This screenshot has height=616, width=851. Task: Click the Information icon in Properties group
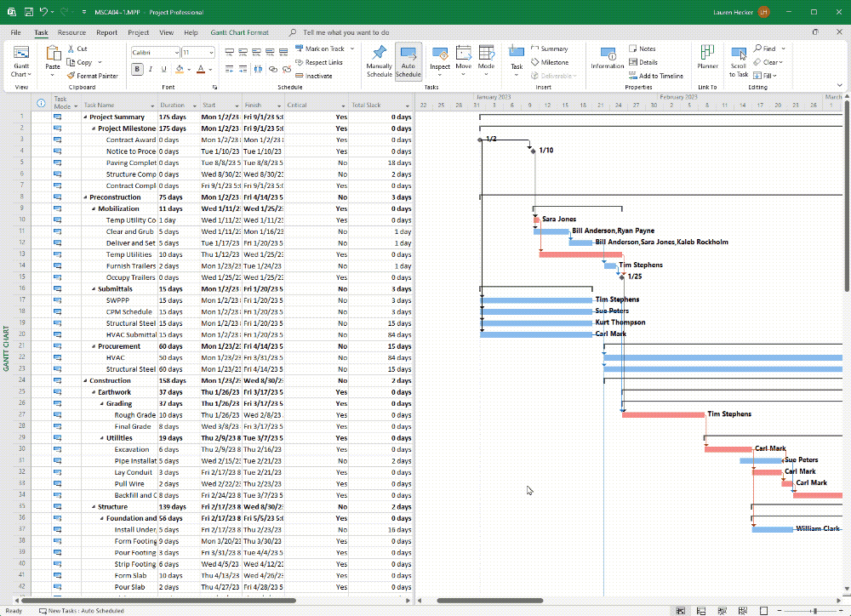click(607, 56)
